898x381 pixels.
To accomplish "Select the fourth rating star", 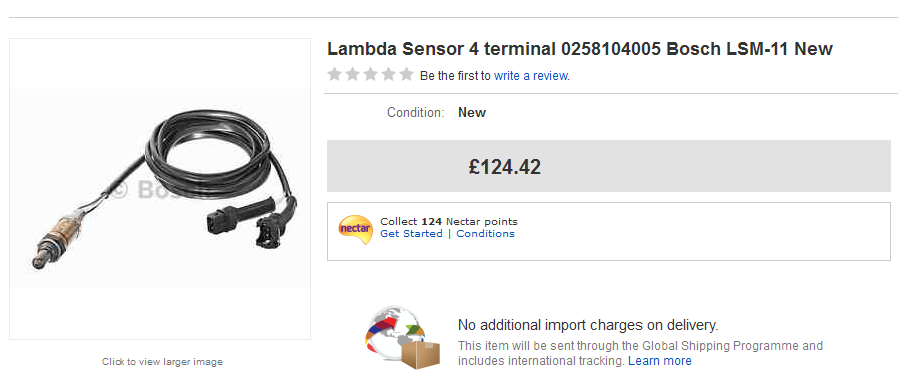I will pyautogui.click(x=388, y=74).
